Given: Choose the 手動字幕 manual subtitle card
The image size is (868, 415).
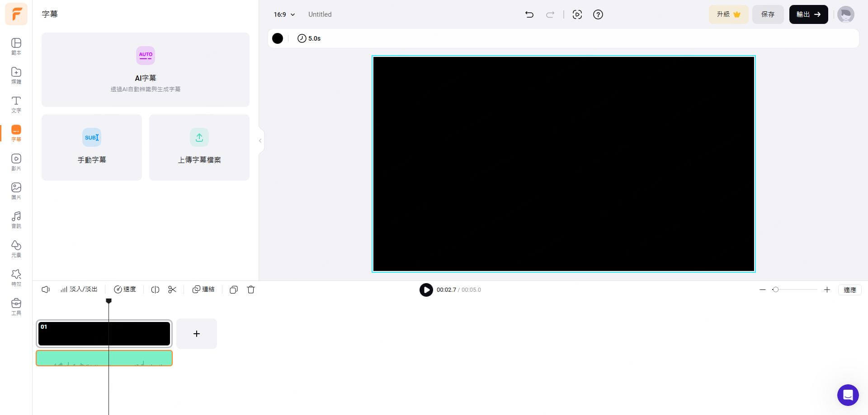Looking at the screenshot, I should tap(92, 147).
